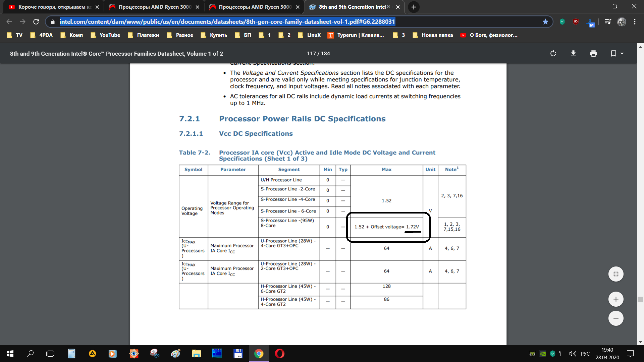The width and height of the screenshot is (644, 362).
Task: Bookmark this page with star icon
Action: pos(545,22)
